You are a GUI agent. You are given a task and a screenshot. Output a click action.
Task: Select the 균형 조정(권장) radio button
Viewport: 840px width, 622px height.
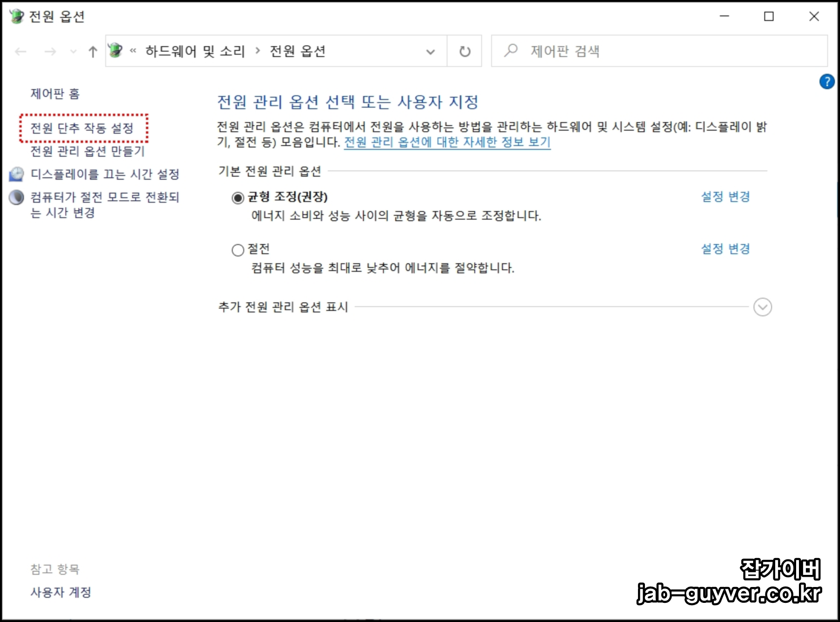point(237,197)
